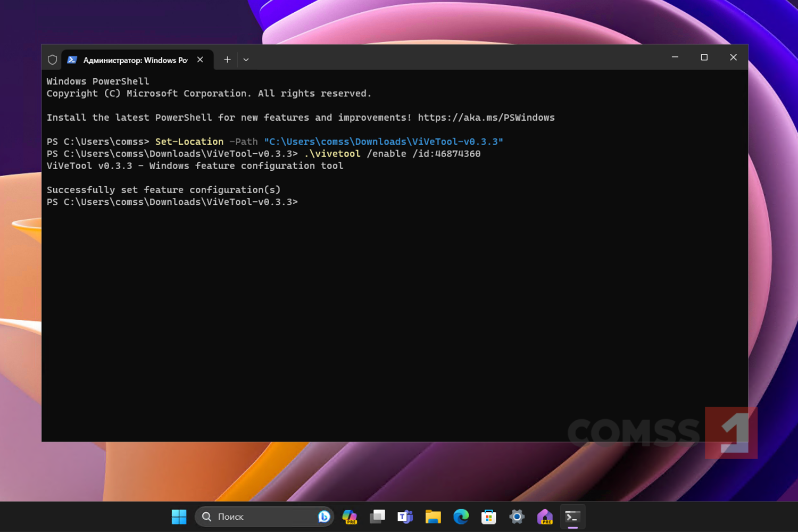Maximize the Terminal window
The height and width of the screenshot is (532, 798).
[x=704, y=57]
